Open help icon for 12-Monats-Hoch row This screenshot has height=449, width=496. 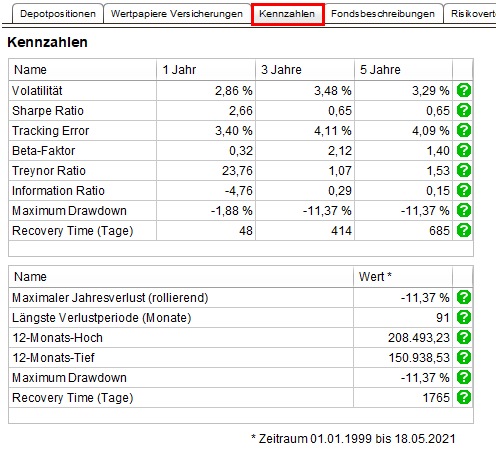pos(464,337)
